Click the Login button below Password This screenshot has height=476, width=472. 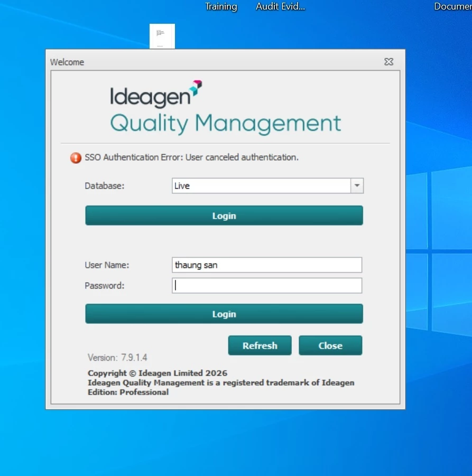coord(224,314)
